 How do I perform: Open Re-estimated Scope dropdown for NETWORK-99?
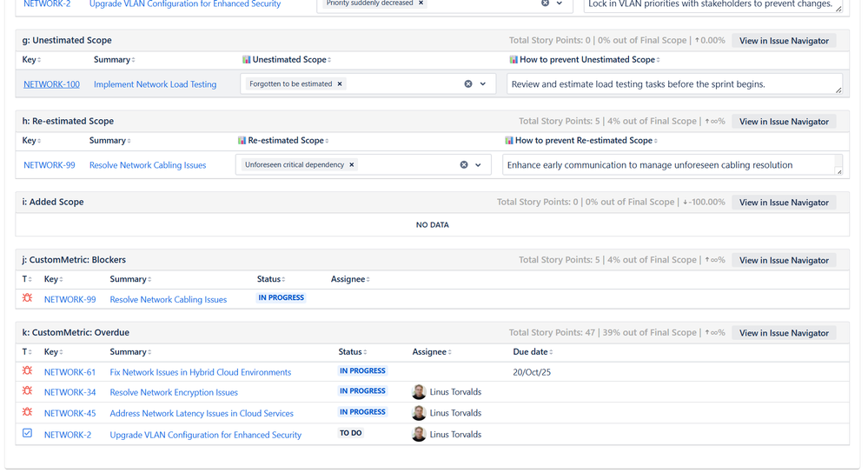pyautogui.click(x=478, y=165)
